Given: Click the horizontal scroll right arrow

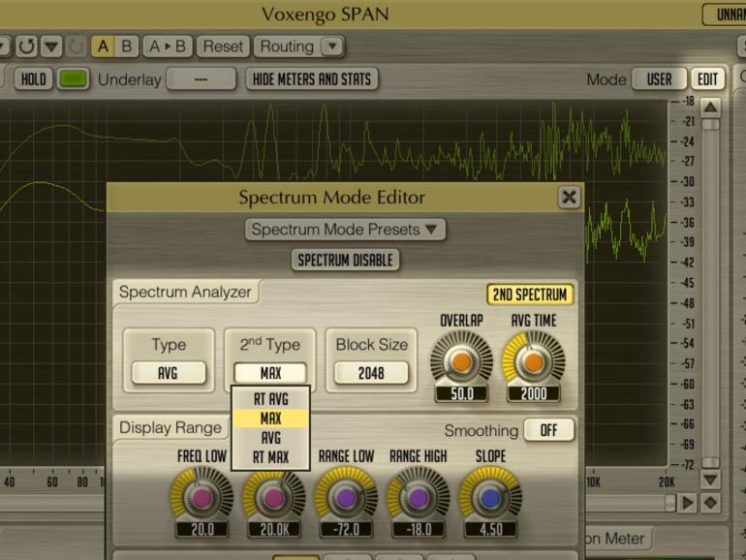Looking at the screenshot, I should coord(688,502).
